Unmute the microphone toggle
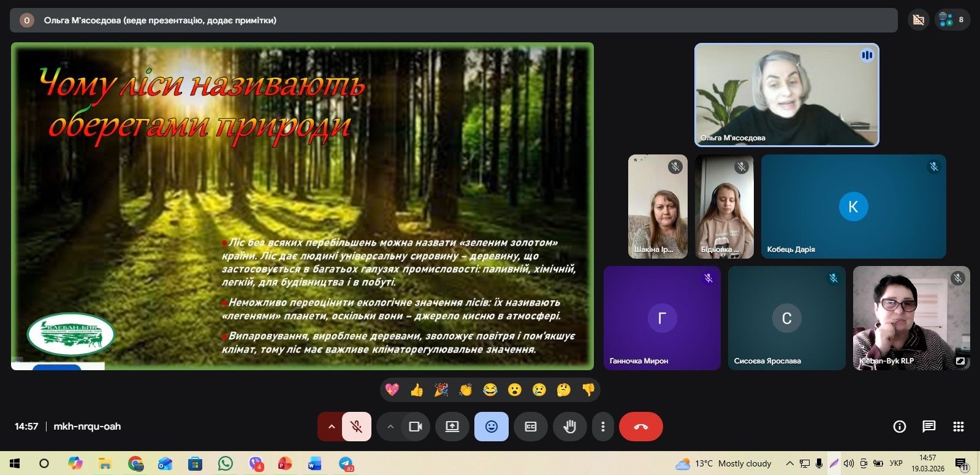 pos(356,427)
